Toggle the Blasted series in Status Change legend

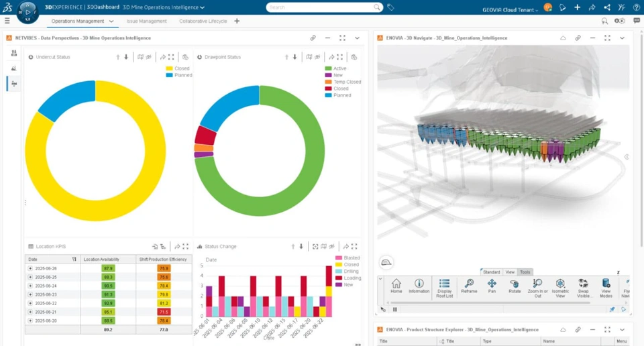tap(347, 257)
